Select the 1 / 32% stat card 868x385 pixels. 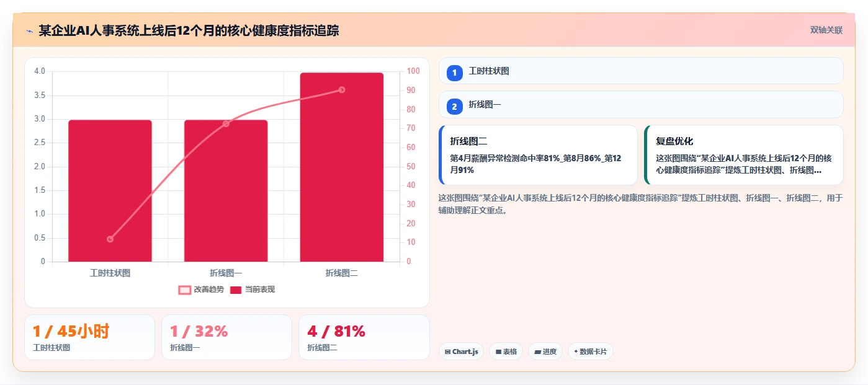[x=226, y=337]
